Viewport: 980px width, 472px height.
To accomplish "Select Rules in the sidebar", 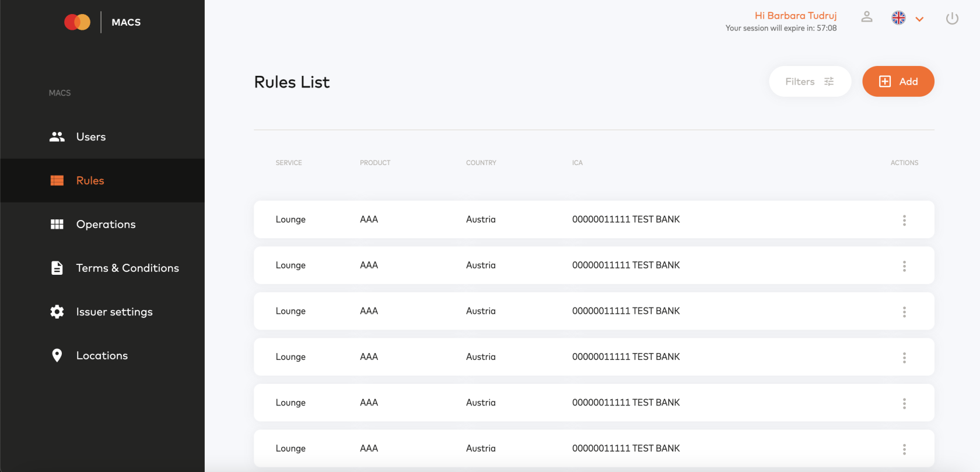I will coord(90,181).
